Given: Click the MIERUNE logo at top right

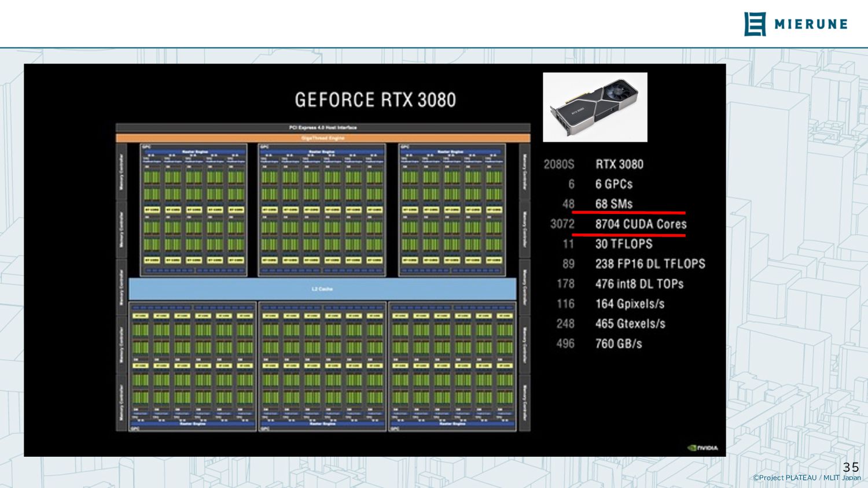Looking at the screenshot, I should pyautogui.click(x=796, y=24).
